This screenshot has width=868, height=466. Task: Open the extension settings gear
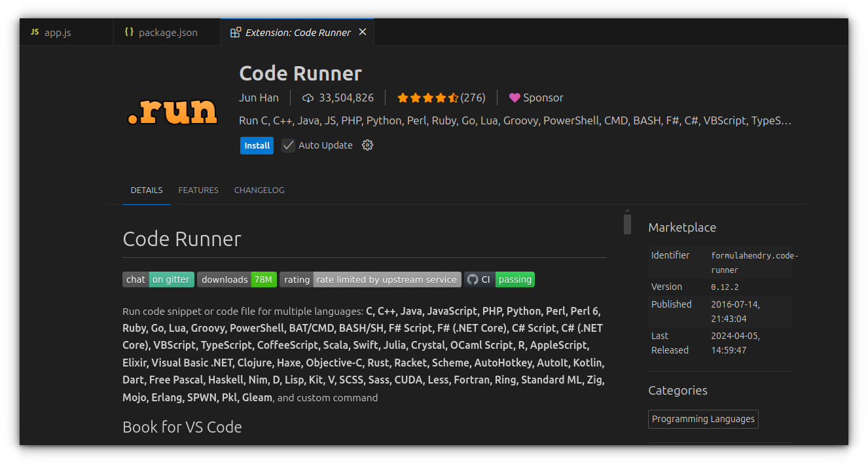[x=367, y=145]
